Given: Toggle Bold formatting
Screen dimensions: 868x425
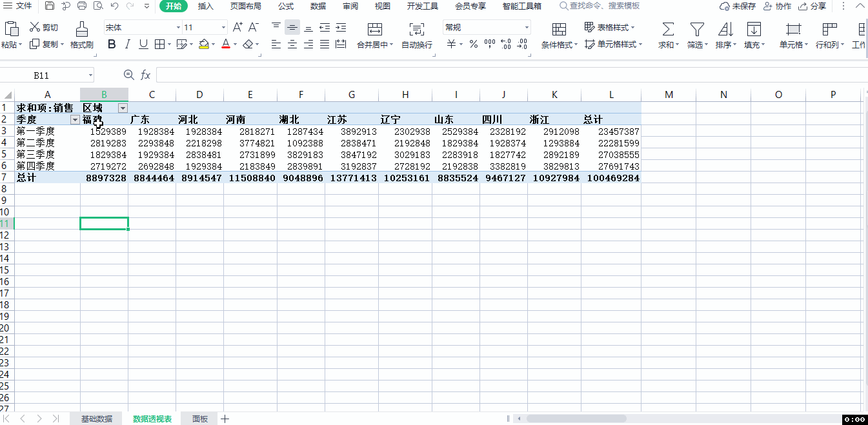Looking at the screenshot, I should [112, 44].
